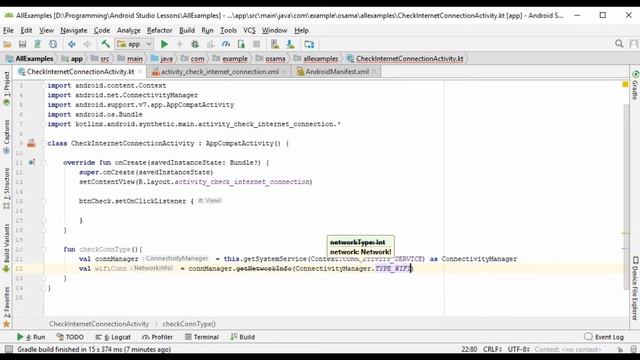The image size is (640, 360).
Task: Open the Favorites side panel
Action: 6,307
